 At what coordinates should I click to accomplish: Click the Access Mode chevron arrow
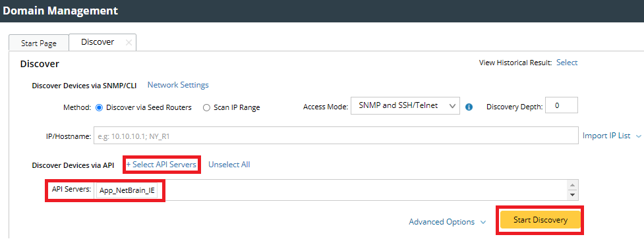point(452,106)
